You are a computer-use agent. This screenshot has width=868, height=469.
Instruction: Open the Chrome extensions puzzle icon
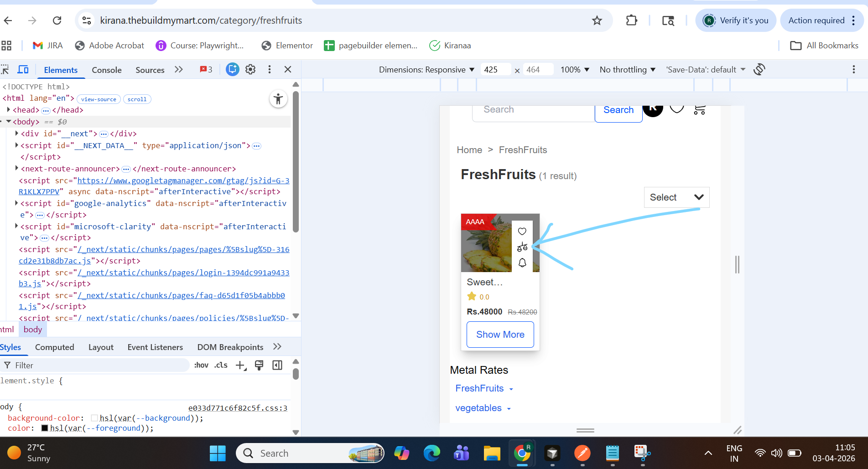pos(632,21)
